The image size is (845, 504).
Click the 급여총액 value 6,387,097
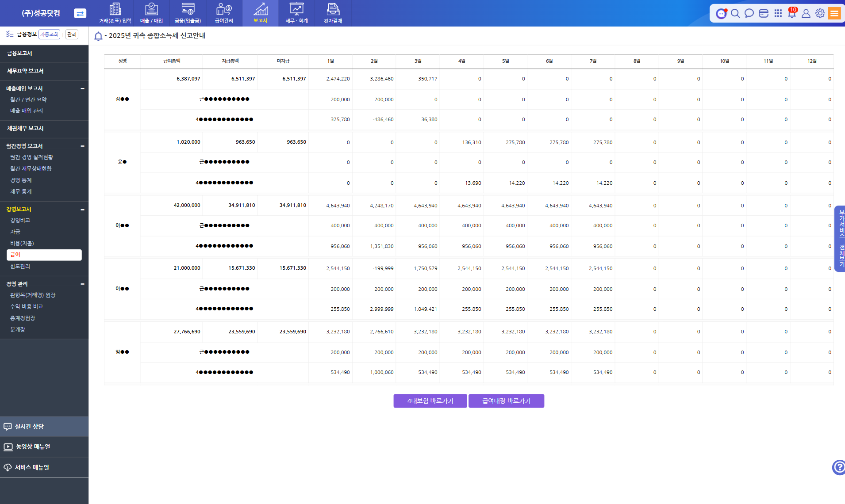click(x=188, y=79)
